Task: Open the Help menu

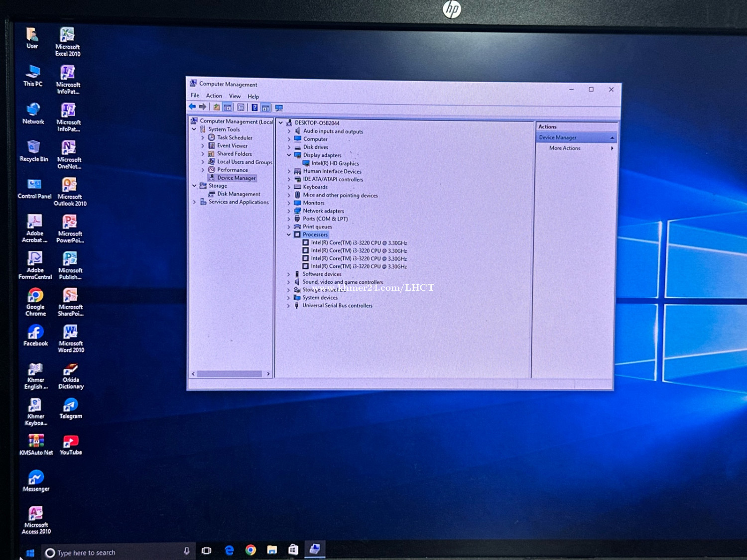Action: click(x=253, y=97)
